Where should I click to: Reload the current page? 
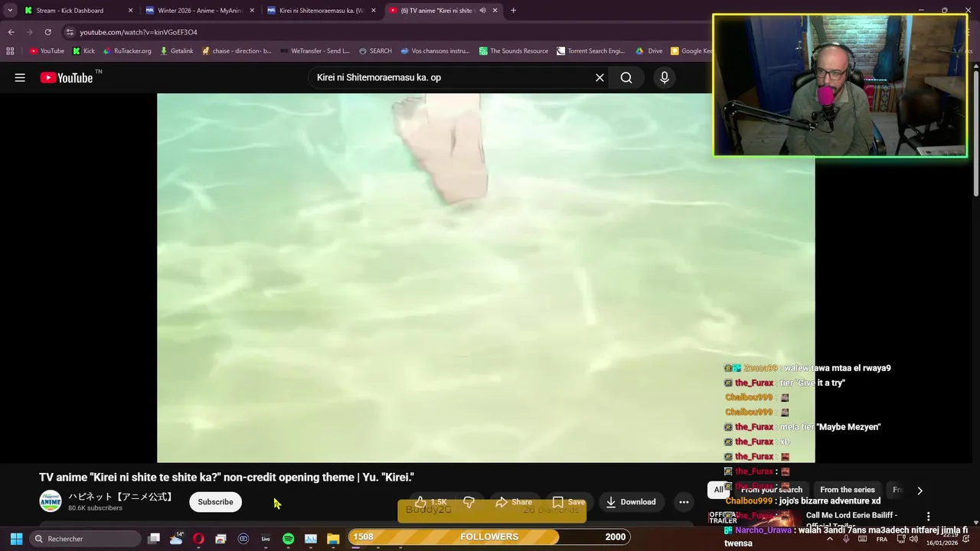(x=47, y=32)
